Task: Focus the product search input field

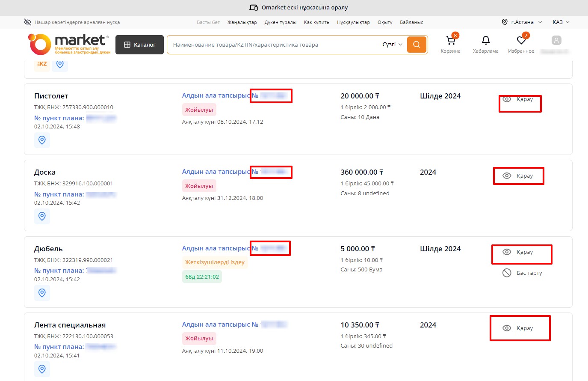Action: (274, 45)
